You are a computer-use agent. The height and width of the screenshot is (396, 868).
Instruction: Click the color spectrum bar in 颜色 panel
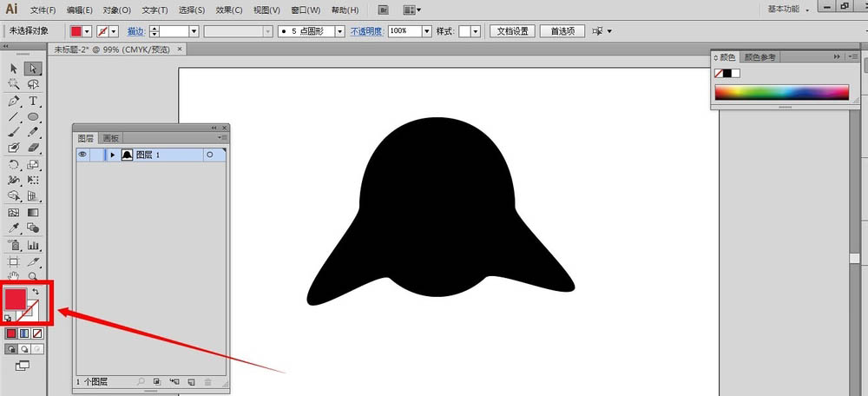click(781, 92)
